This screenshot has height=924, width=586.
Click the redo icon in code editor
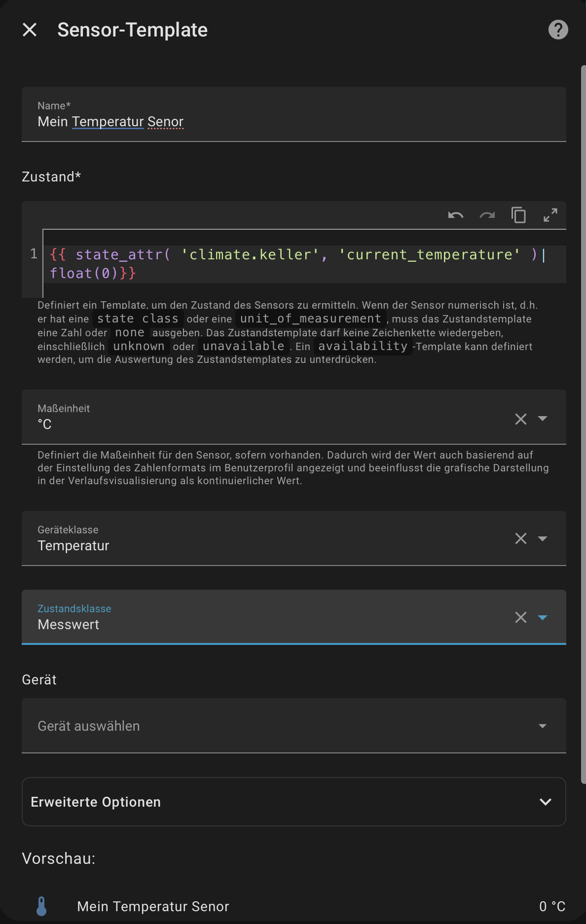(487, 215)
